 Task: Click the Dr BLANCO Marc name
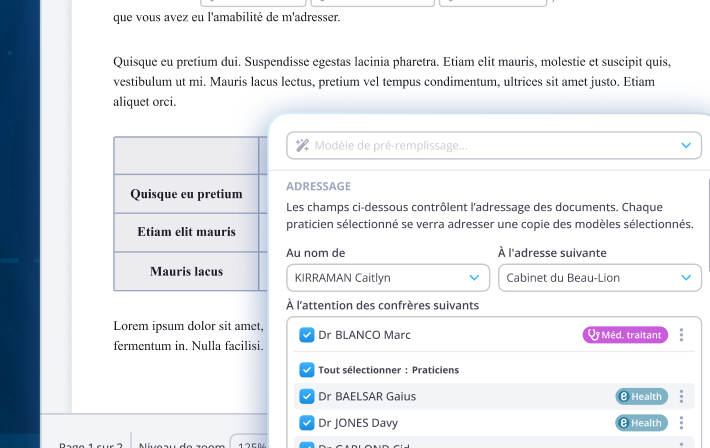(365, 335)
